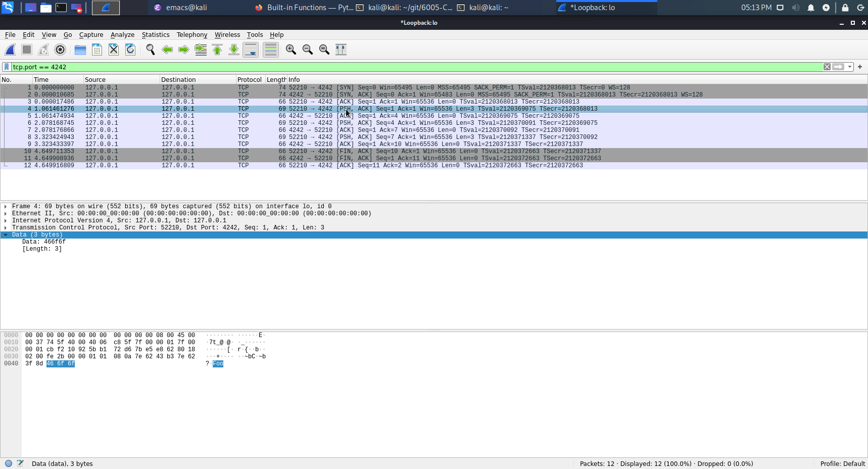Click the tcp.port display filter field
868x469 pixels.
pos(404,67)
